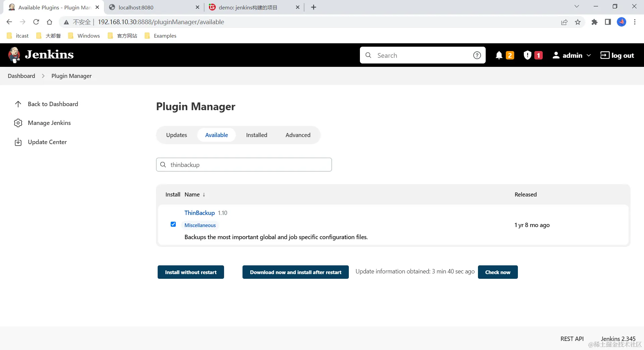Screen dimensions: 644x350
Task: Close the demo: jenkins tab
Action: [x=298, y=7]
